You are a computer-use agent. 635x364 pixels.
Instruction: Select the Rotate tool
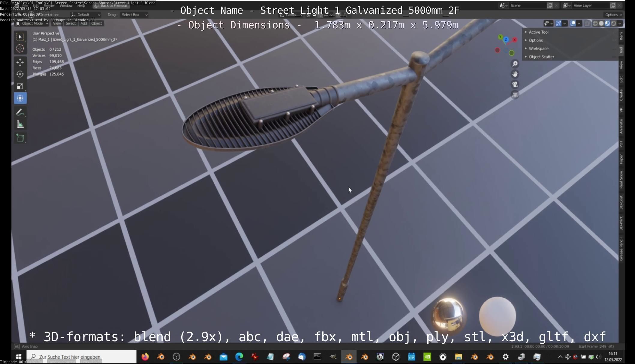[x=20, y=74]
